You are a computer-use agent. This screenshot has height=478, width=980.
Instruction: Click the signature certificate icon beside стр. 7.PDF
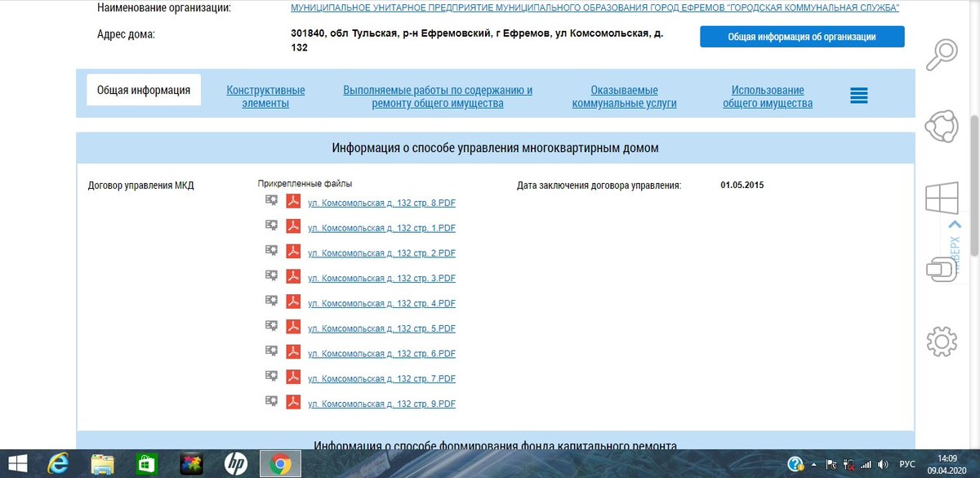click(271, 375)
